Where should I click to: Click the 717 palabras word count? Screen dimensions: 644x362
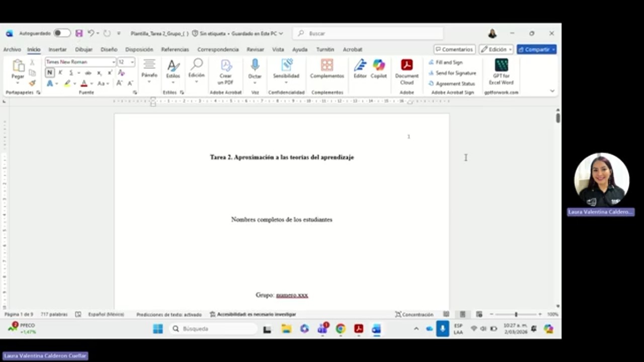[x=54, y=314]
